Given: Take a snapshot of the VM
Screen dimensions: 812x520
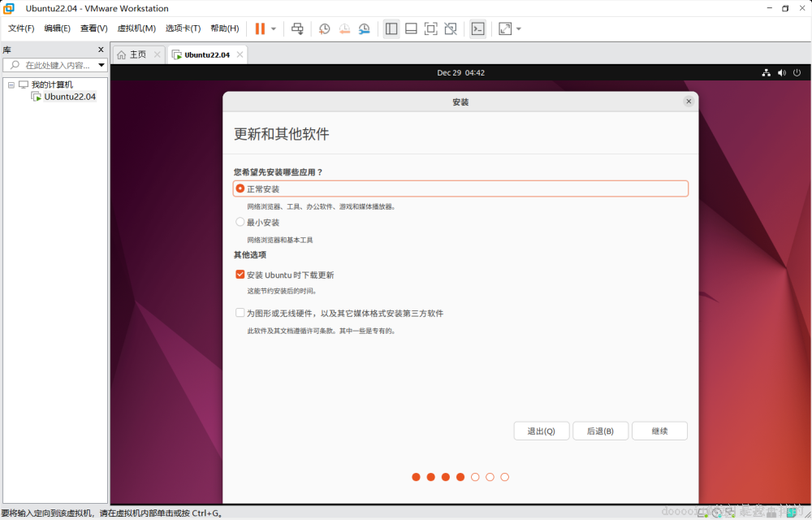Looking at the screenshot, I should (x=324, y=28).
